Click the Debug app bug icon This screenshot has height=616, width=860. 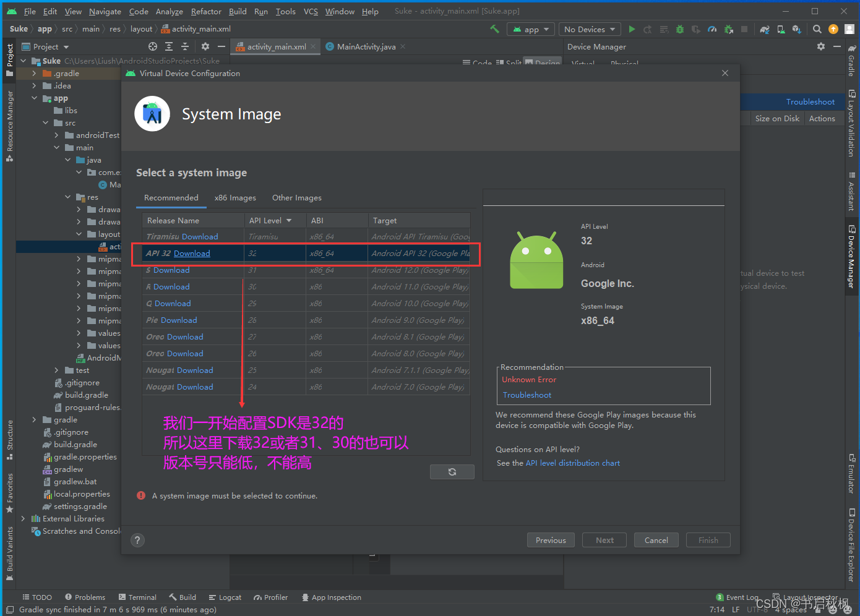680,29
